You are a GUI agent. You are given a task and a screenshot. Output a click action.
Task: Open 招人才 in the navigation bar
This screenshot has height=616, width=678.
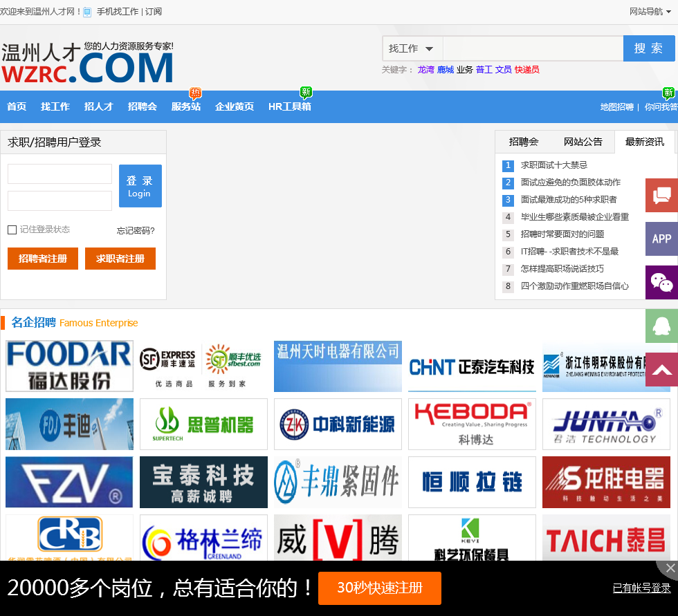pyautogui.click(x=98, y=106)
